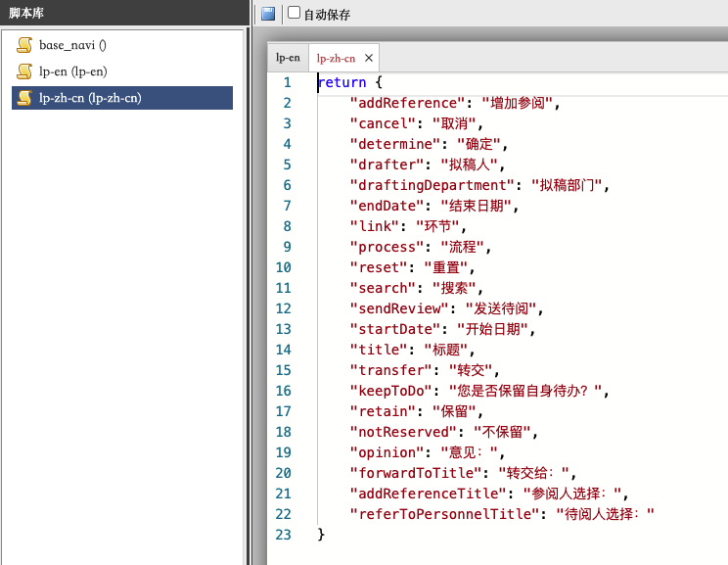
Task: Click the "startDate" key text
Action: tap(395, 329)
